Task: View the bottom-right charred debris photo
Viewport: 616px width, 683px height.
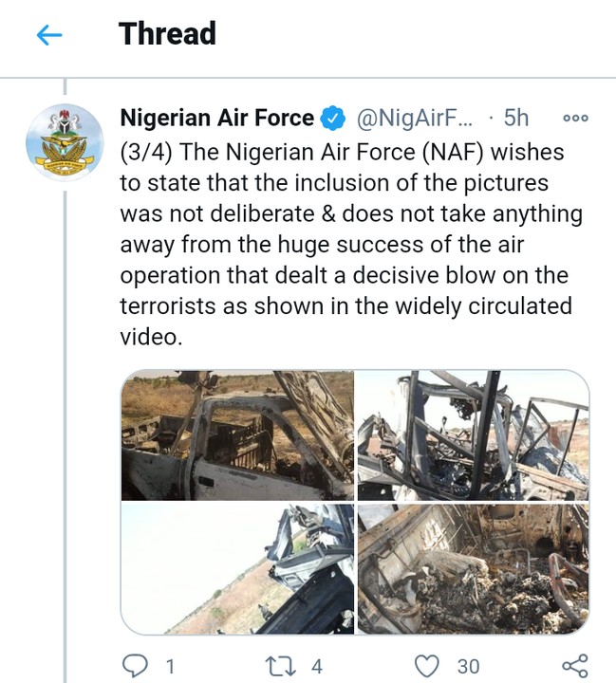Action: (472, 568)
